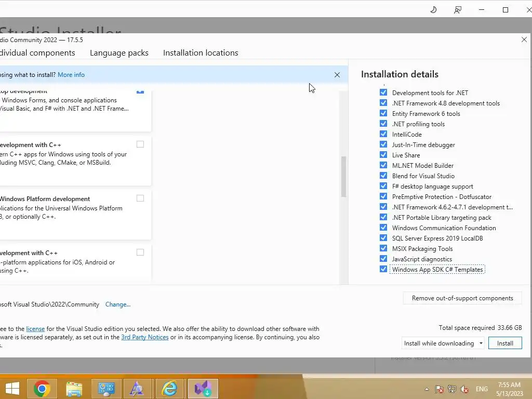This screenshot has width=532, height=399.
Task: Open Google Chrome from the taskbar
Action: pos(42,389)
